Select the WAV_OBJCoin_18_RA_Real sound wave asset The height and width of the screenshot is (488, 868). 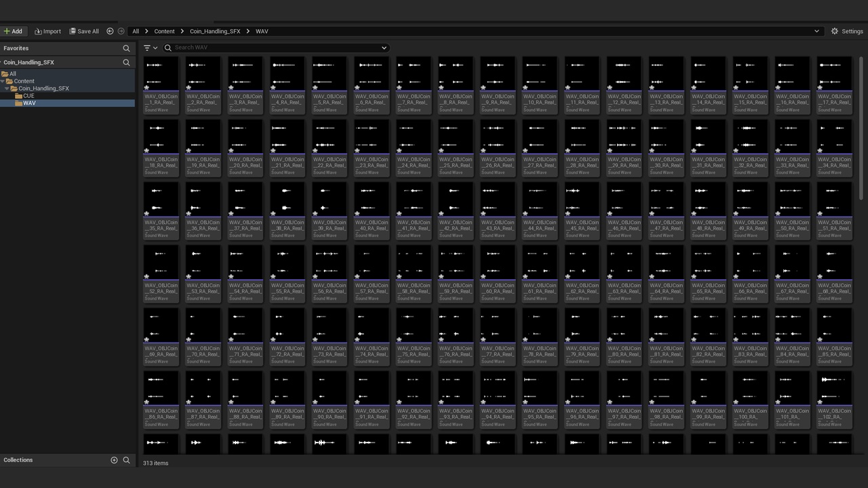161,148
